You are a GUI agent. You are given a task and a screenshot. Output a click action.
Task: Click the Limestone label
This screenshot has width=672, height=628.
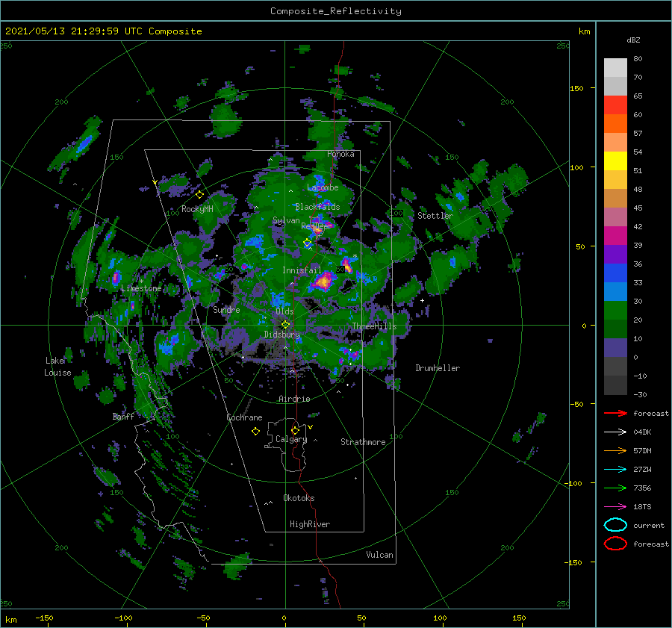(x=141, y=288)
